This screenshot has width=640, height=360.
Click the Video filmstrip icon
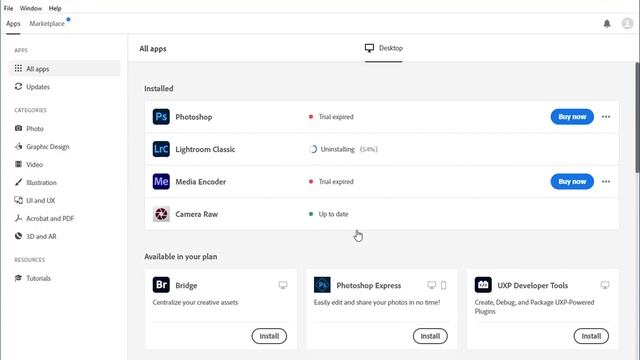coord(18,164)
